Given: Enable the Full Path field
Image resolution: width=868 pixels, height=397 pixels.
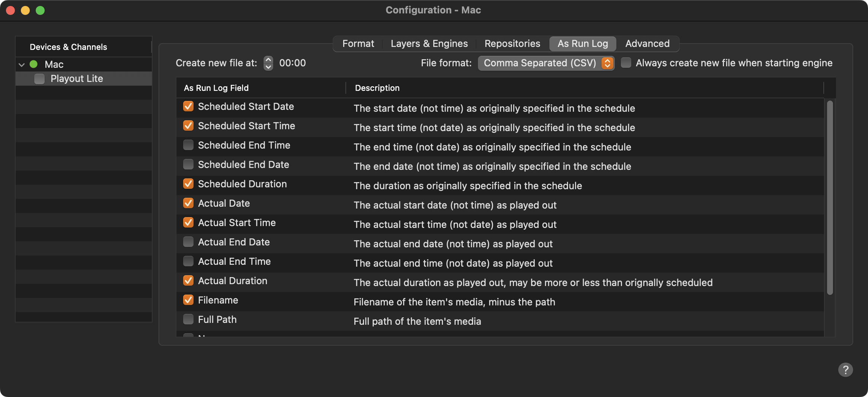Looking at the screenshot, I should (188, 319).
